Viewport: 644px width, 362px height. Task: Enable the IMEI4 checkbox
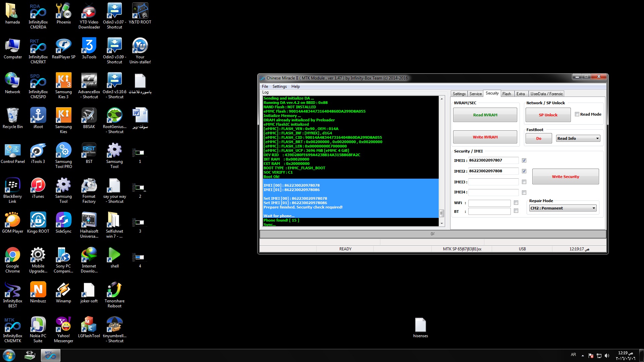(524, 193)
